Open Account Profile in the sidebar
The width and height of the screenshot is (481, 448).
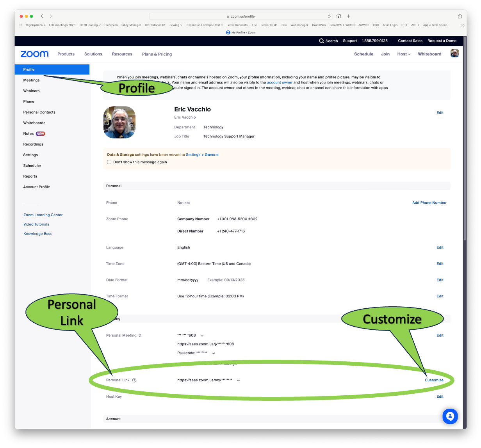click(x=37, y=187)
